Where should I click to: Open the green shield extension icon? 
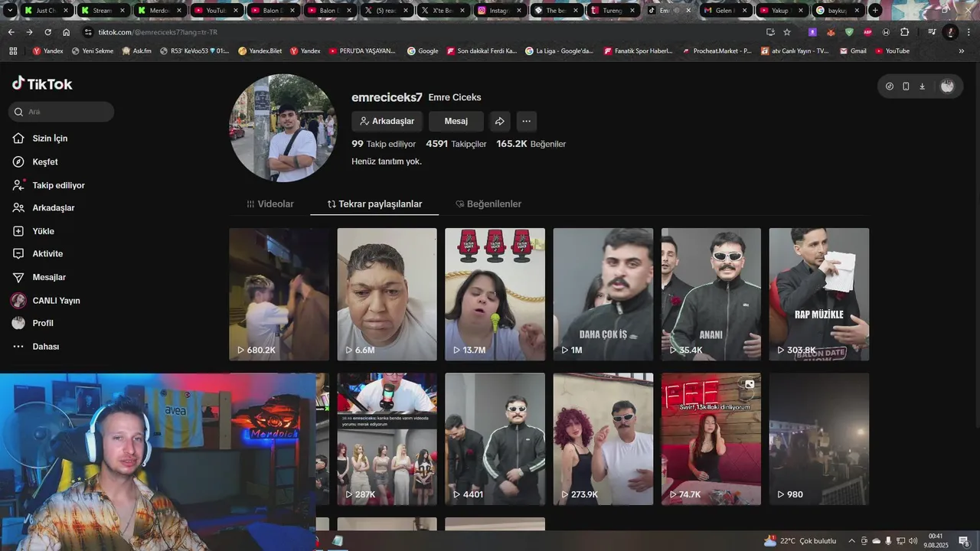pos(849,32)
